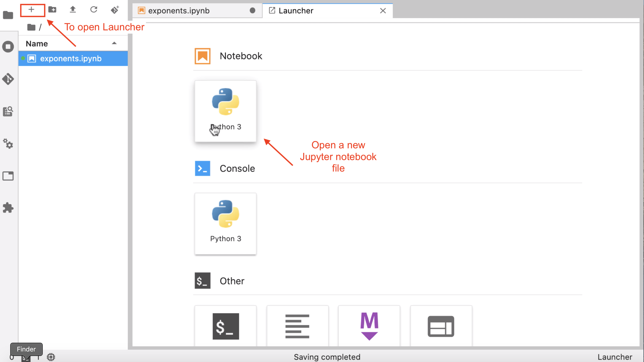Screen dimensions: 644x362
Task: Switch to the exponents.ipynb tab
Action: pyautogui.click(x=179, y=11)
